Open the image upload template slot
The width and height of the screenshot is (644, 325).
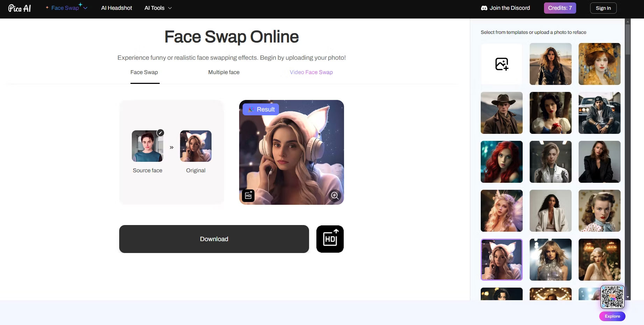pyautogui.click(x=501, y=64)
